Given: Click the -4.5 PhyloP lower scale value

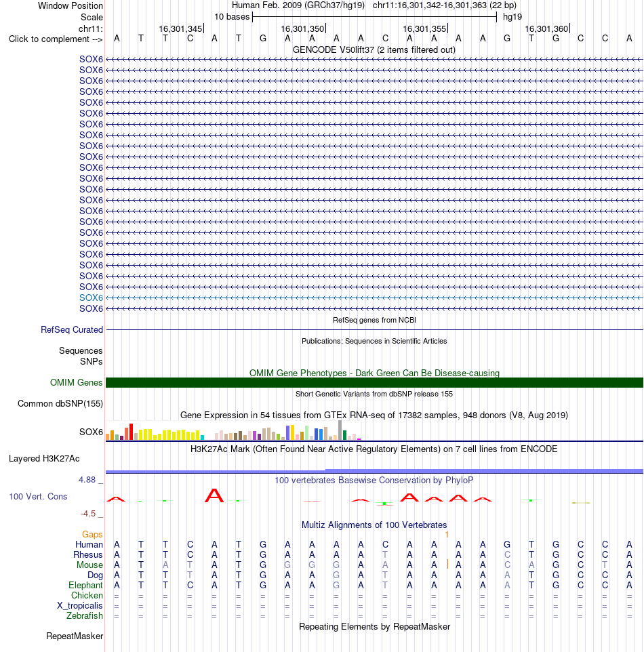Looking at the screenshot, I should (88, 514).
